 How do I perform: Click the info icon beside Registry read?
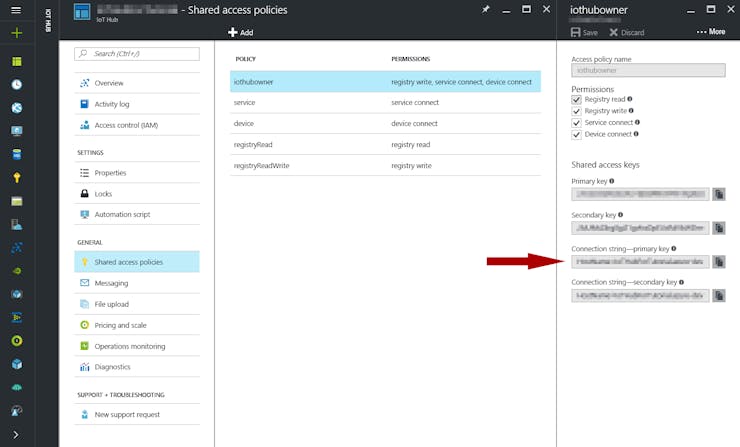(630, 99)
